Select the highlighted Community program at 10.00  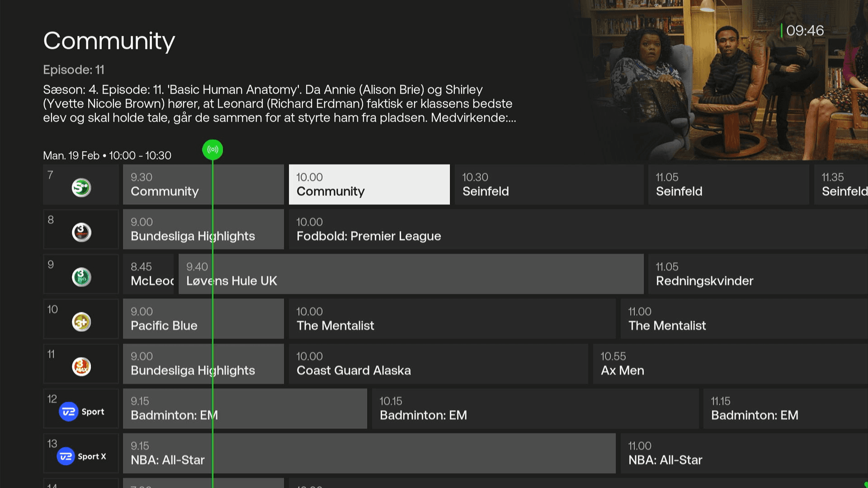[369, 184]
